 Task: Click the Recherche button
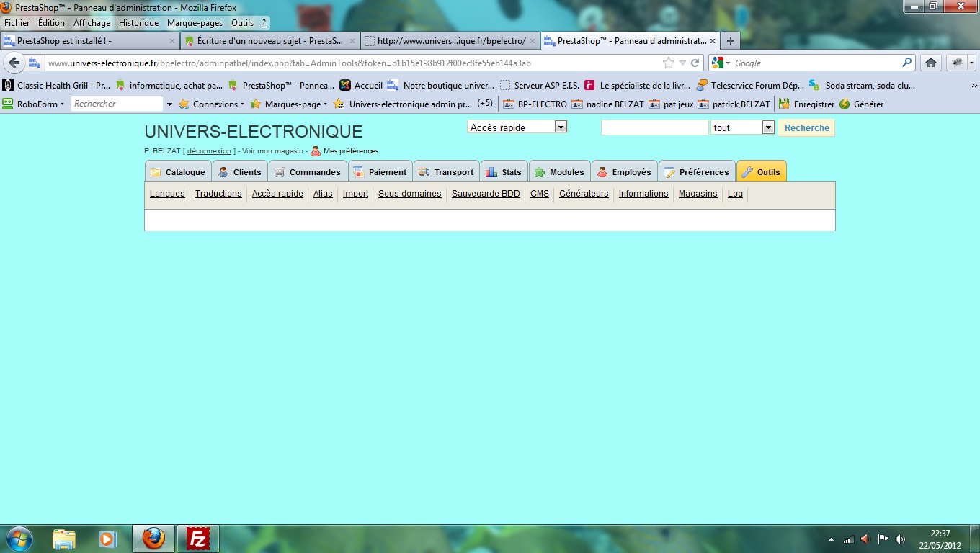[x=806, y=127]
